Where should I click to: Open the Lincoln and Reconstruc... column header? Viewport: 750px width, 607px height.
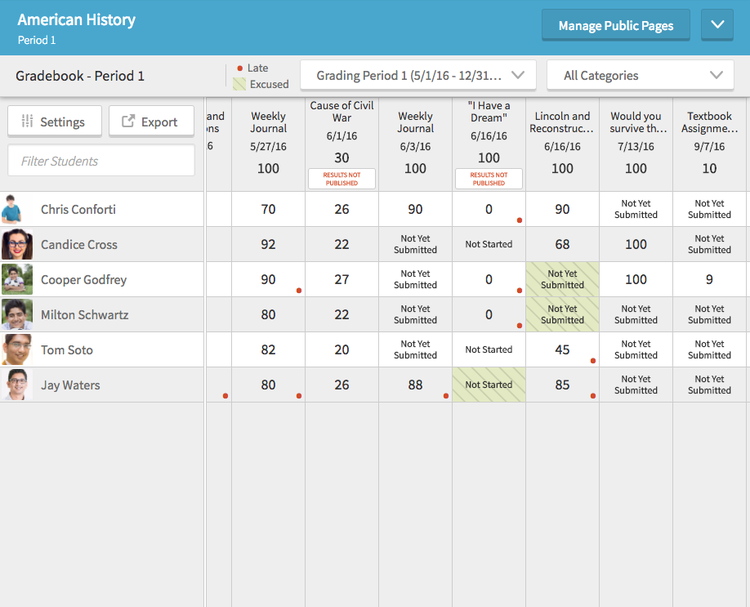562,142
